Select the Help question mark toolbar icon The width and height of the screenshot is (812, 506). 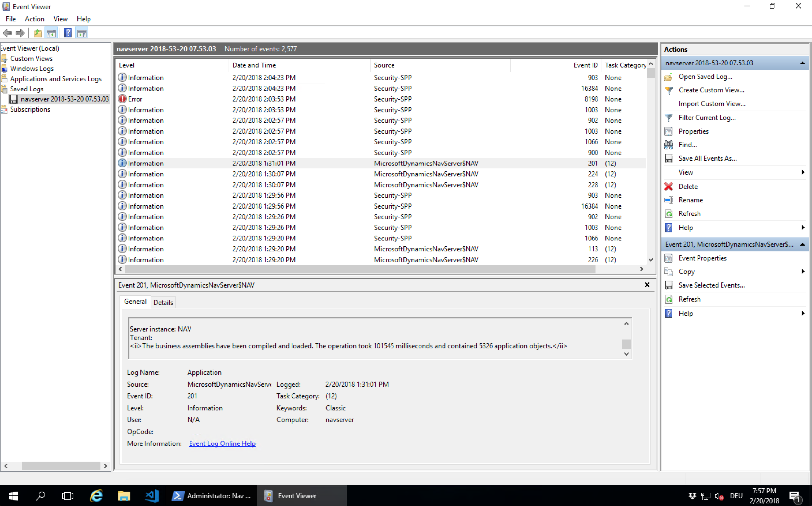(67, 33)
